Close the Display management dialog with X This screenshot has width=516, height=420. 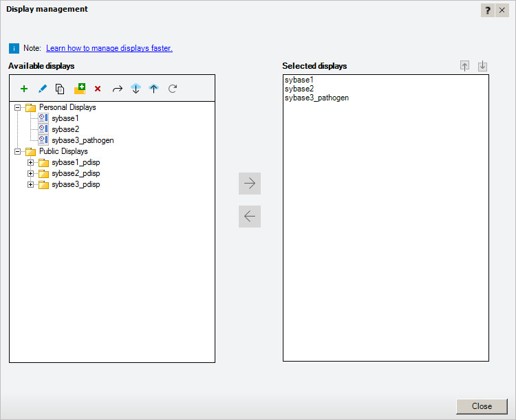click(502, 10)
